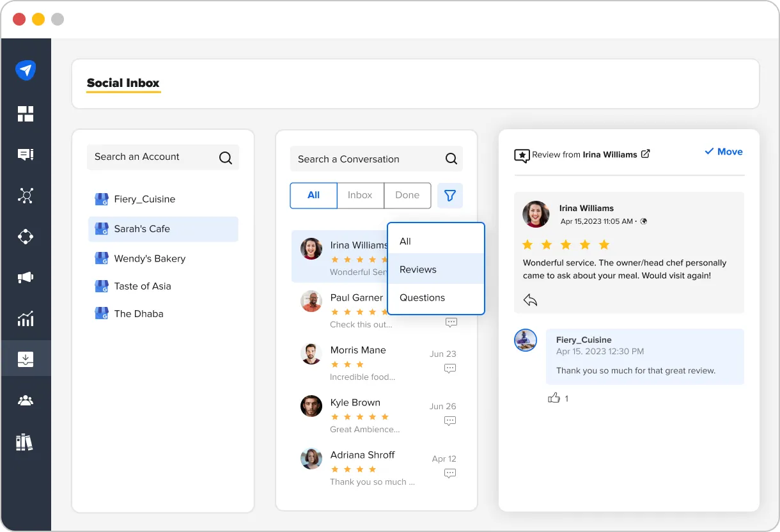Like the Fiery_Cuisine reply with thumbs up
Image resolution: width=780 pixels, height=532 pixels.
pos(554,398)
